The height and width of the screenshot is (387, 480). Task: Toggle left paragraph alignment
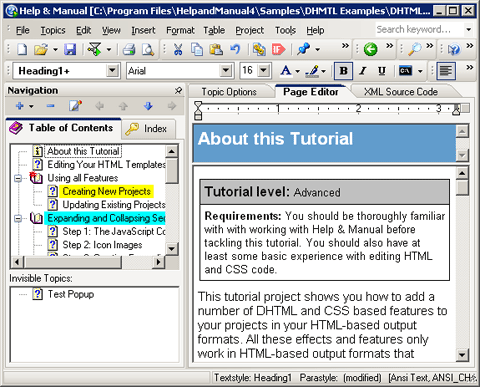point(446,71)
